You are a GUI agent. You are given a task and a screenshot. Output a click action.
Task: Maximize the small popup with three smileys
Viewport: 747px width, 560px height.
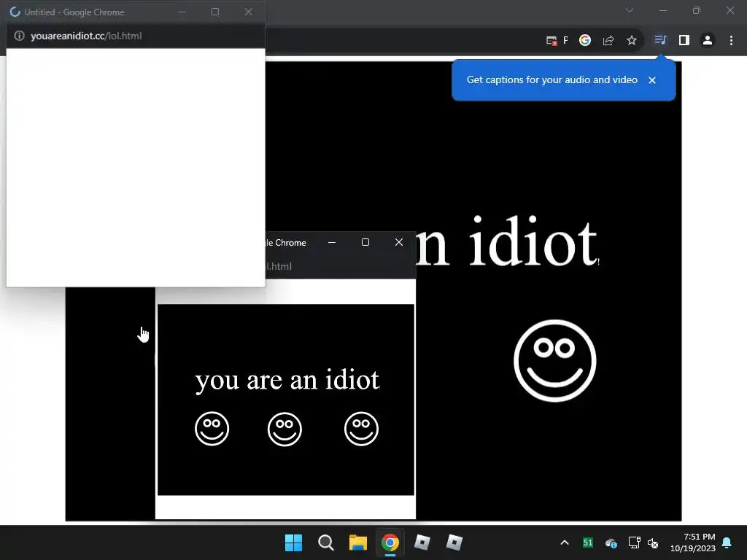pyautogui.click(x=365, y=242)
